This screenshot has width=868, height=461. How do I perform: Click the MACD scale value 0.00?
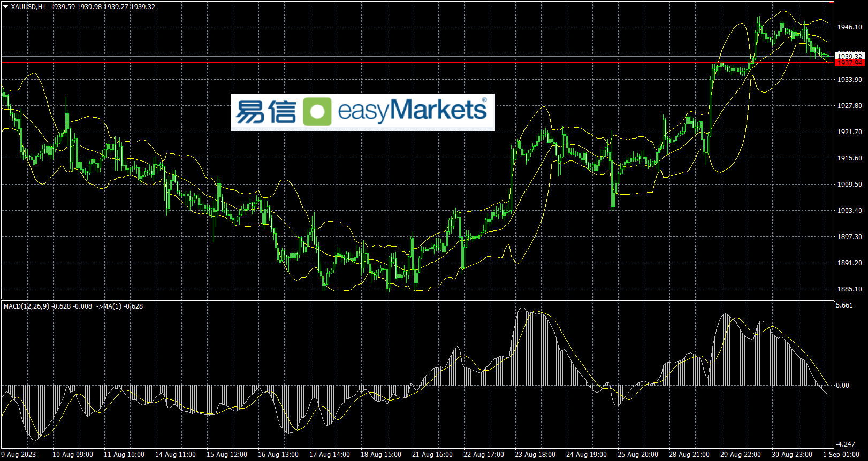click(x=842, y=386)
